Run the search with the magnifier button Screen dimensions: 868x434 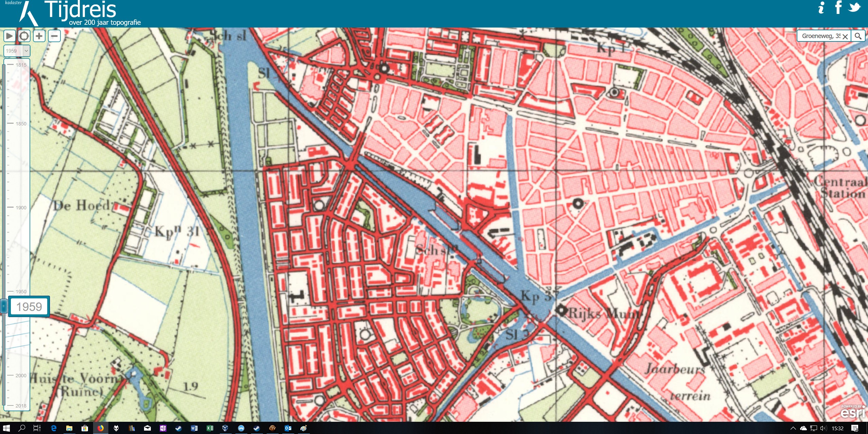click(x=858, y=36)
